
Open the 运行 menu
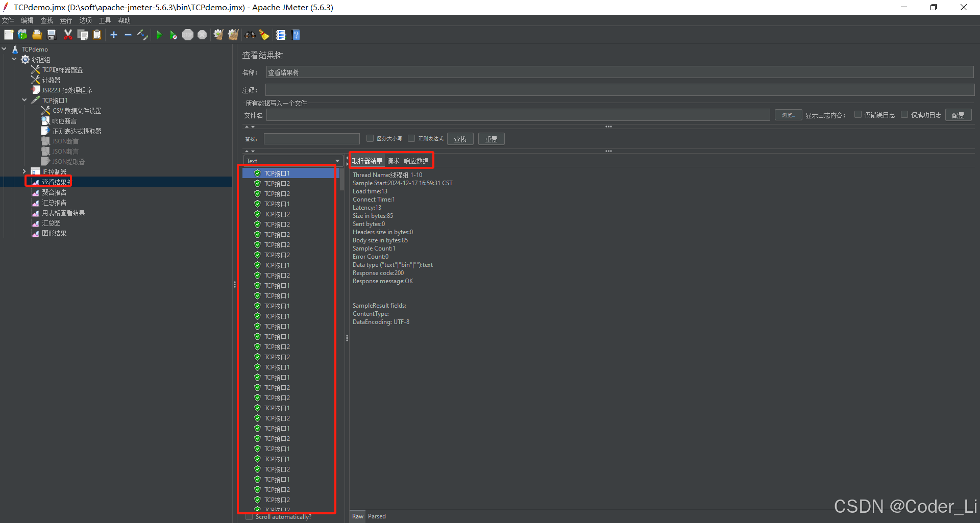(x=66, y=20)
